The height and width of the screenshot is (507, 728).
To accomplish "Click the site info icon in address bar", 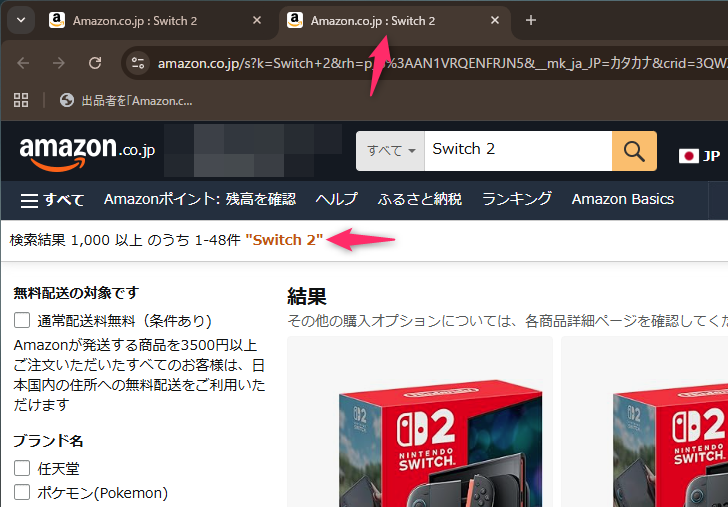I will pyautogui.click(x=139, y=63).
